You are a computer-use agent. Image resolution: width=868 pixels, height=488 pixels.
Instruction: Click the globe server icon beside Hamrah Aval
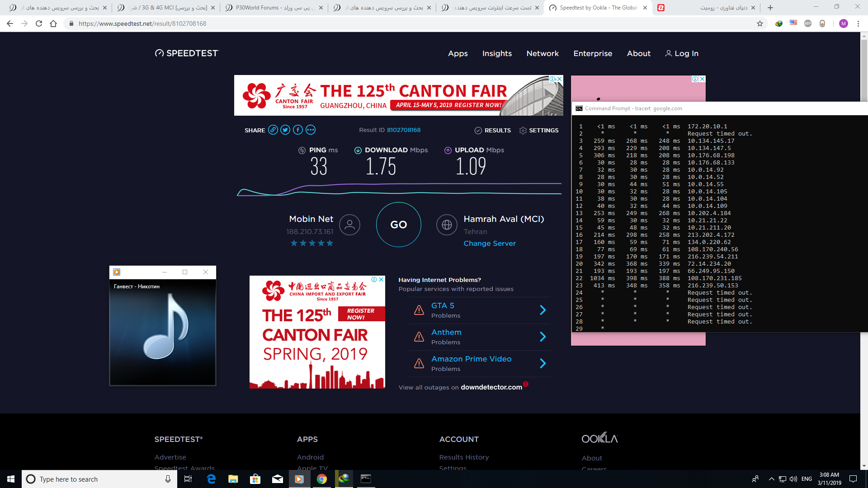[447, 225]
